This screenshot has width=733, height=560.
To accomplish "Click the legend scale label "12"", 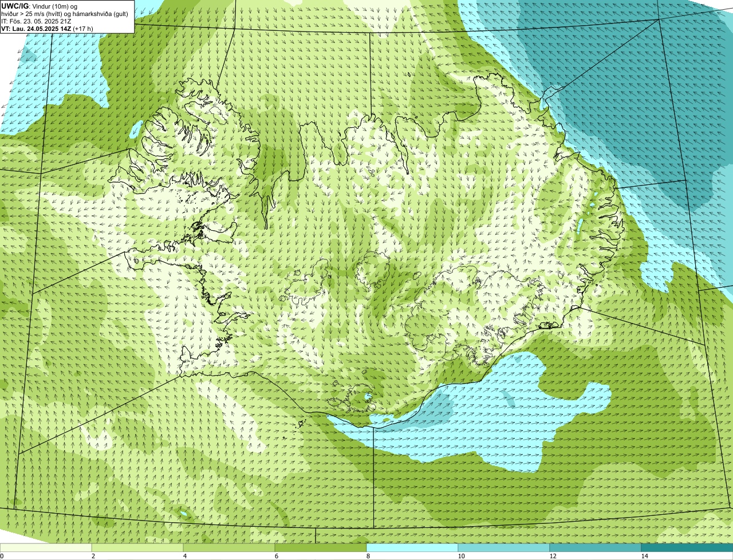I will coord(553,556).
